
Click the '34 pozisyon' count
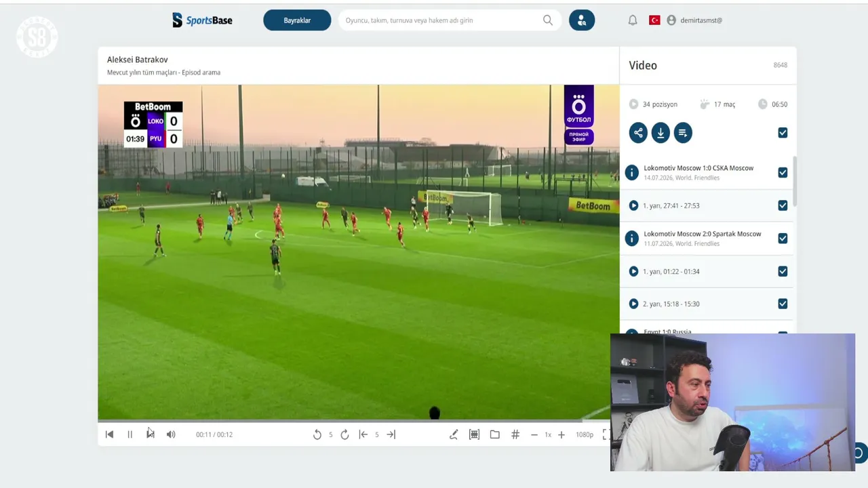click(660, 104)
